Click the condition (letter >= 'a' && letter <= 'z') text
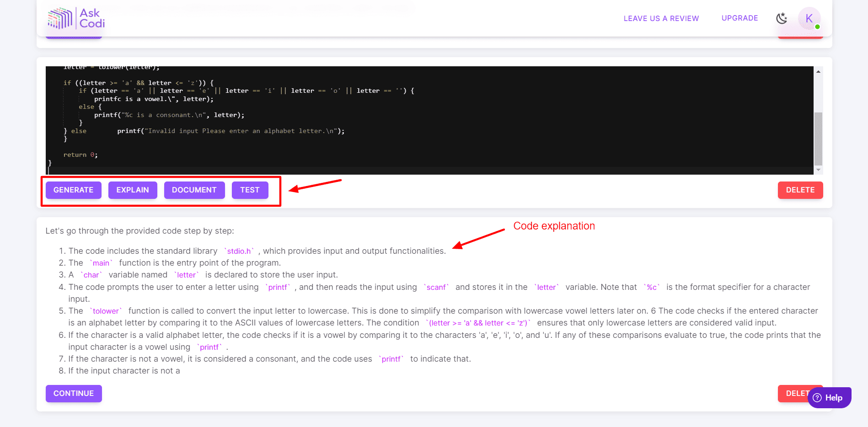 [x=478, y=323]
